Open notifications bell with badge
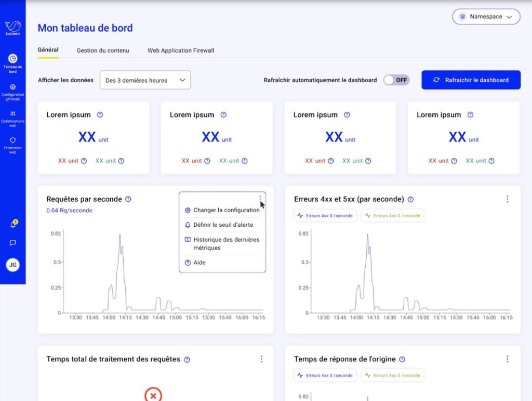Image resolution: width=532 pixels, height=401 pixels. [13, 224]
